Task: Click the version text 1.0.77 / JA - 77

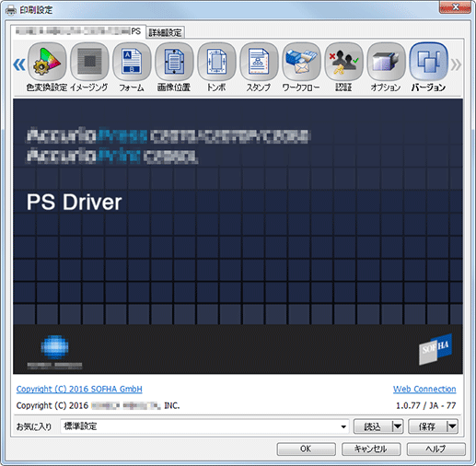Action: pyautogui.click(x=426, y=405)
